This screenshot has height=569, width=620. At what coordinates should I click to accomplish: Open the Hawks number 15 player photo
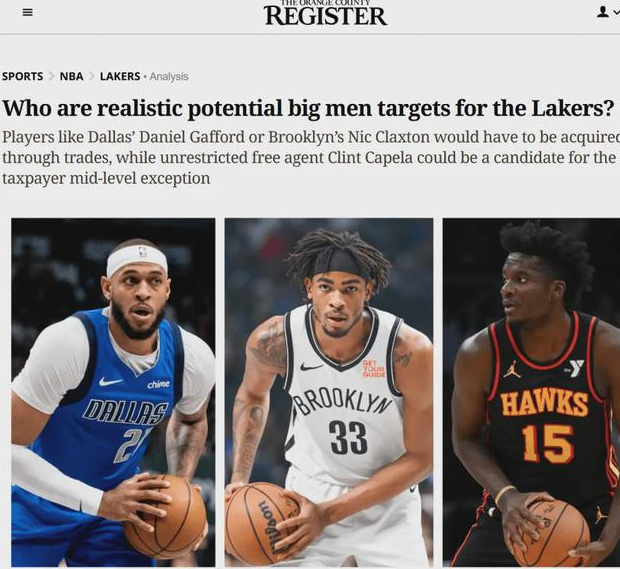pos(531,392)
